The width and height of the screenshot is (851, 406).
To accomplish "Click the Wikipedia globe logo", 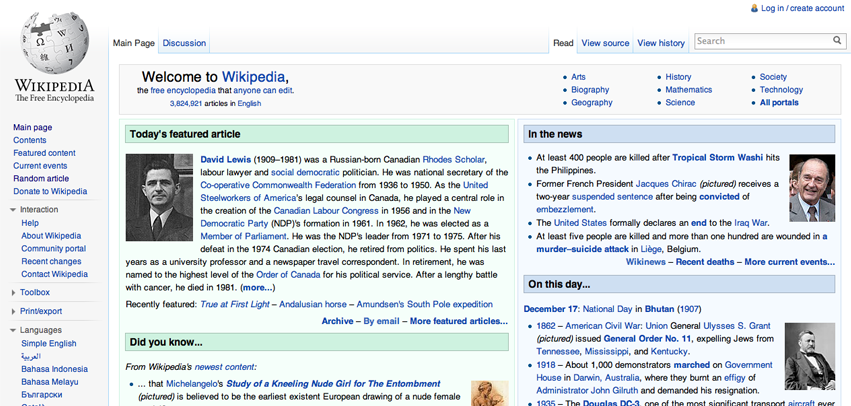I will 54,43.
